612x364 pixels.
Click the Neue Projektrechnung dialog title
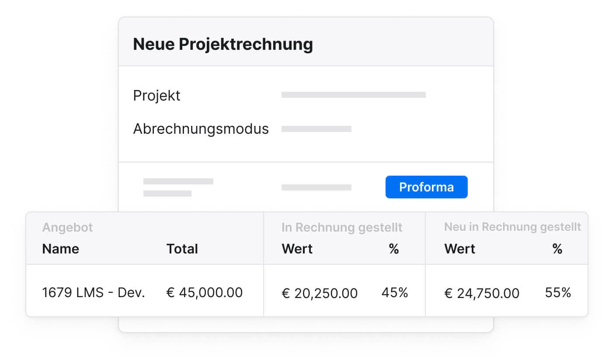[223, 44]
